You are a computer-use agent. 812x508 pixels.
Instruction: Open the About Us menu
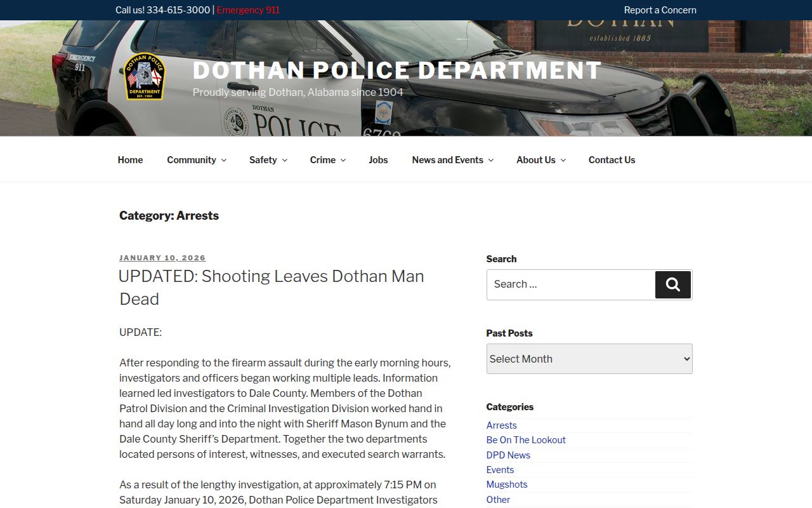click(536, 160)
